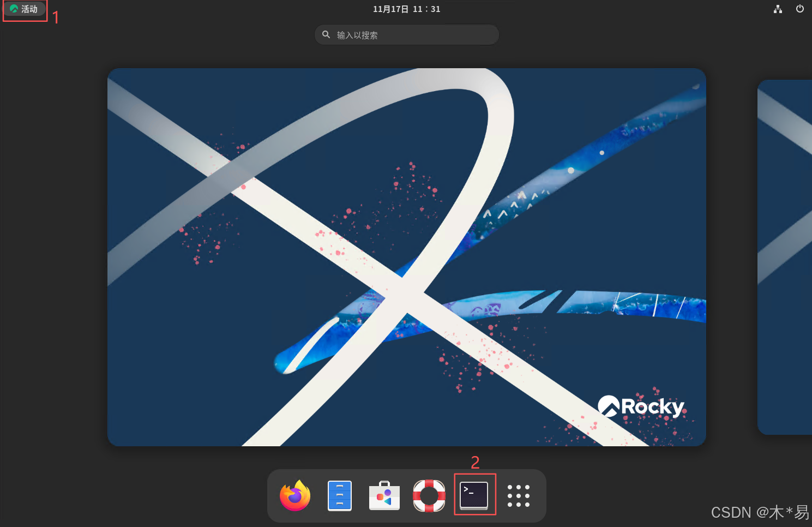Show all applications with the grid icon
812x527 pixels.
(x=519, y=496)
